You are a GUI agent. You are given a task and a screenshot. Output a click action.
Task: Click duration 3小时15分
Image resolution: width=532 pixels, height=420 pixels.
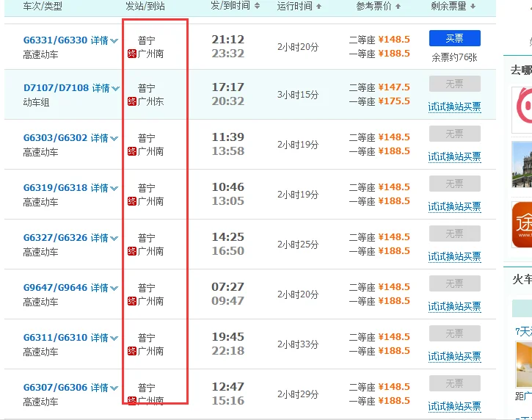298,95
